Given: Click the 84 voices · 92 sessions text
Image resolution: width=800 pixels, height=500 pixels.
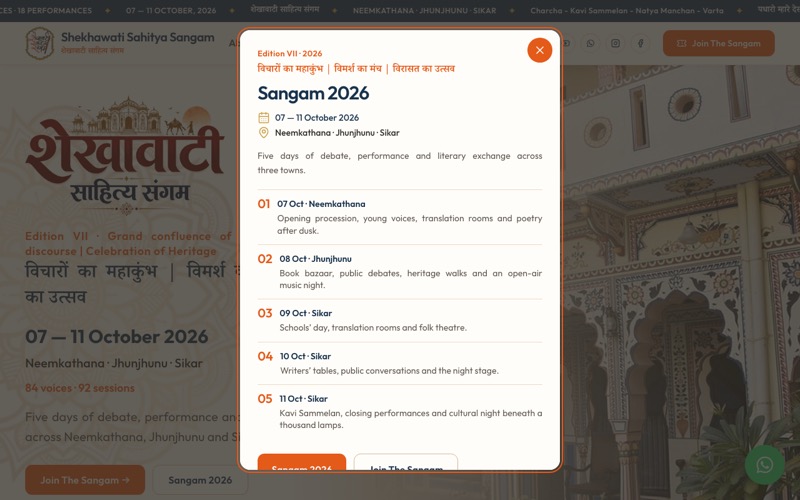Looking at the screenshot, I should (80, 388).
